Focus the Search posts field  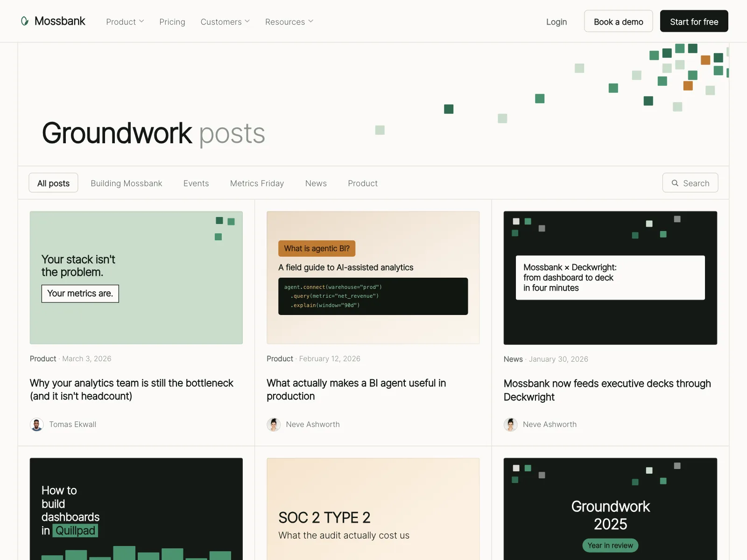tap(690, 183)
